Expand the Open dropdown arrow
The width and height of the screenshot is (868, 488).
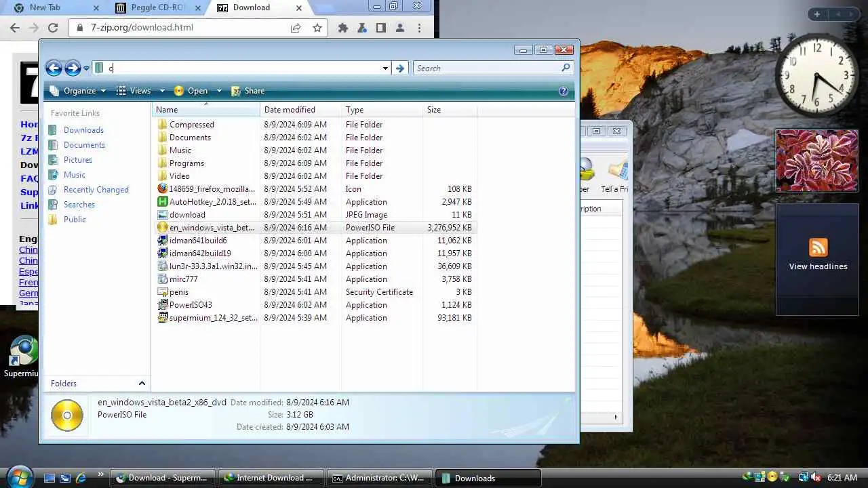tap(219, 91)
